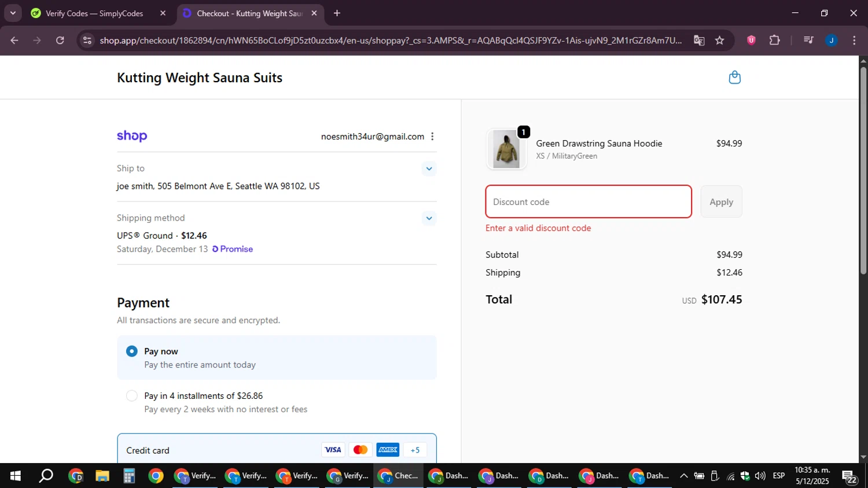Open Windows taskbar search
The image size is (868, 488).
tap(46, 476)
